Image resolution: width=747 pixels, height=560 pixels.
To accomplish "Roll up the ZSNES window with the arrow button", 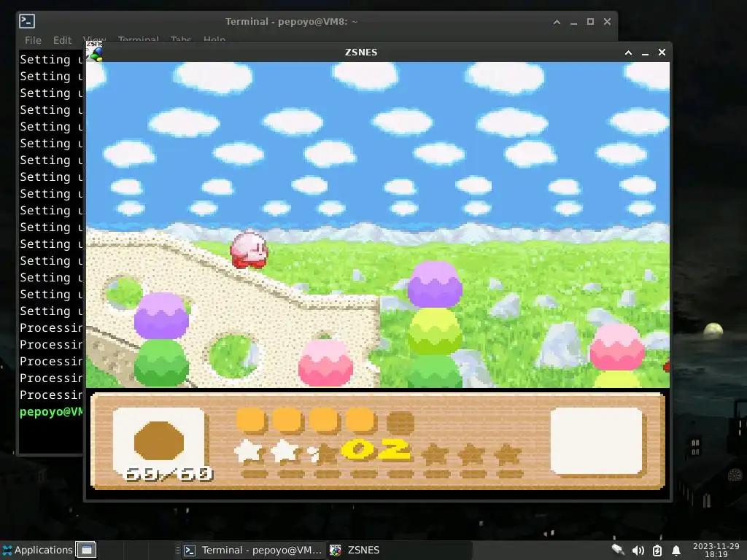I will (x=628, y=52).
